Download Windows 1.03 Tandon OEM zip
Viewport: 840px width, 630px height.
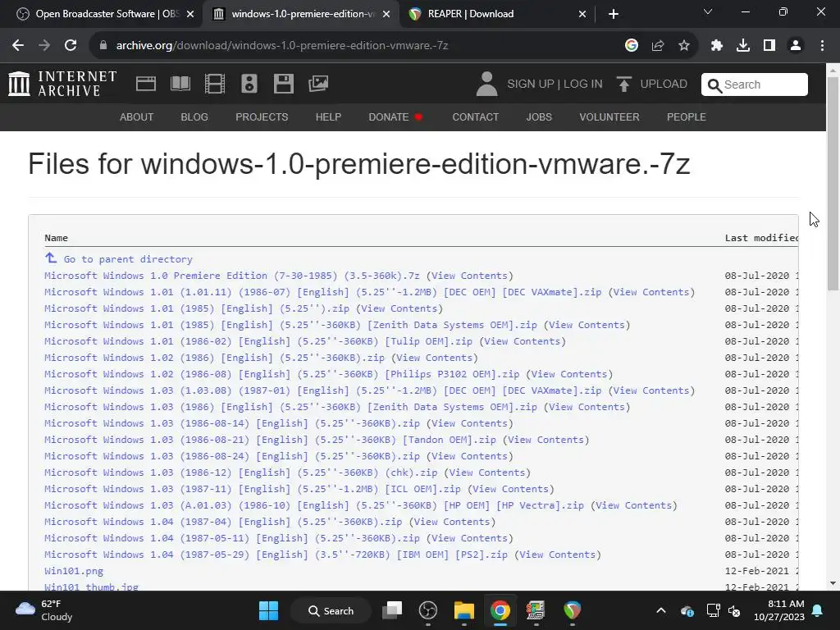(270, 440)
